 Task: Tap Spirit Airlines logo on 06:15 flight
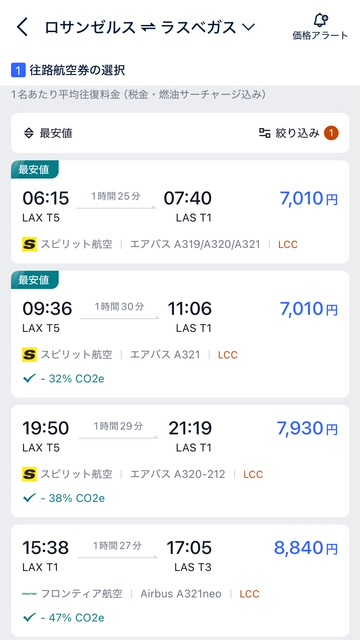click(29, 244)
